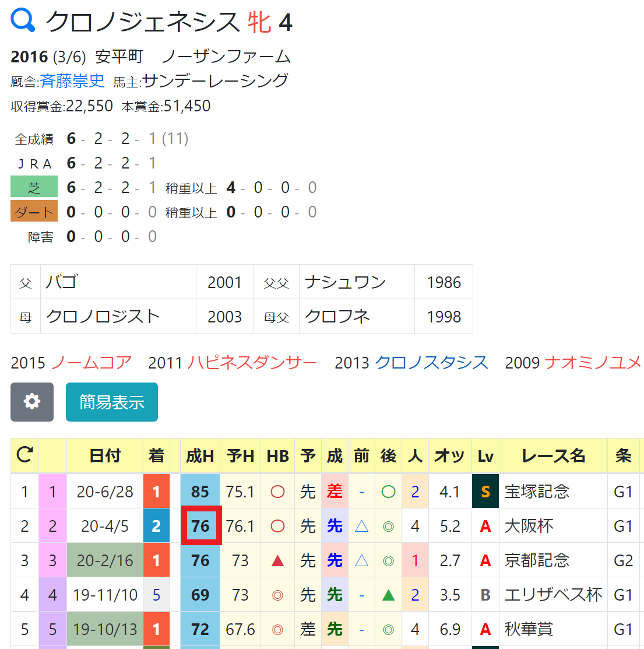This screenshot has height=649, width=644.
Task: Click grandsire name ナシュワン
Action: 345,282
